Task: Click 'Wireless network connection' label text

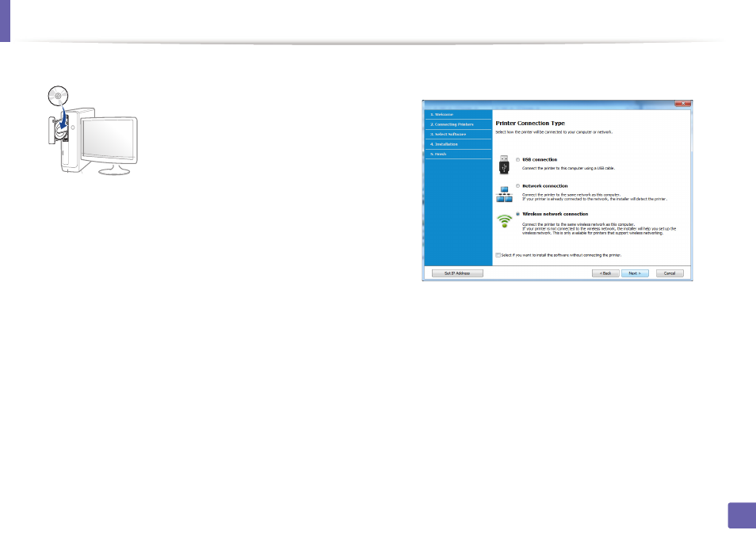Action: 556,214
